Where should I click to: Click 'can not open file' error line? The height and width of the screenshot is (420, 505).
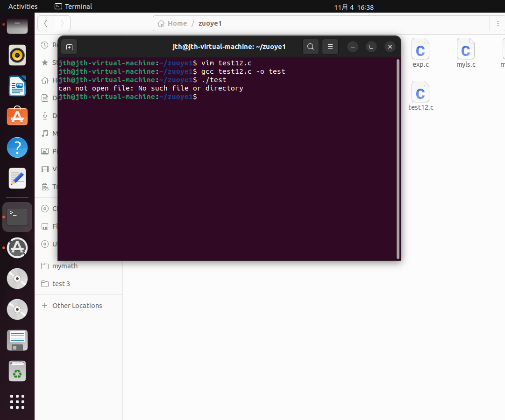[151, 88]
